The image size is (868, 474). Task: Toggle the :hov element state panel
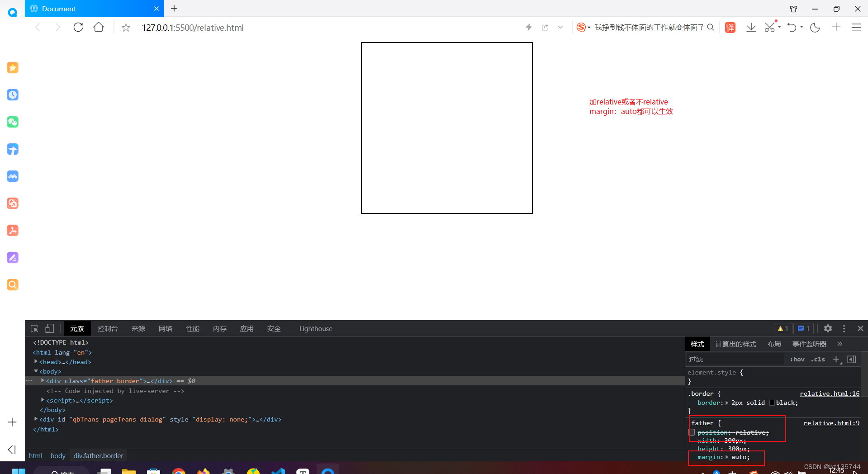point(797,360)
